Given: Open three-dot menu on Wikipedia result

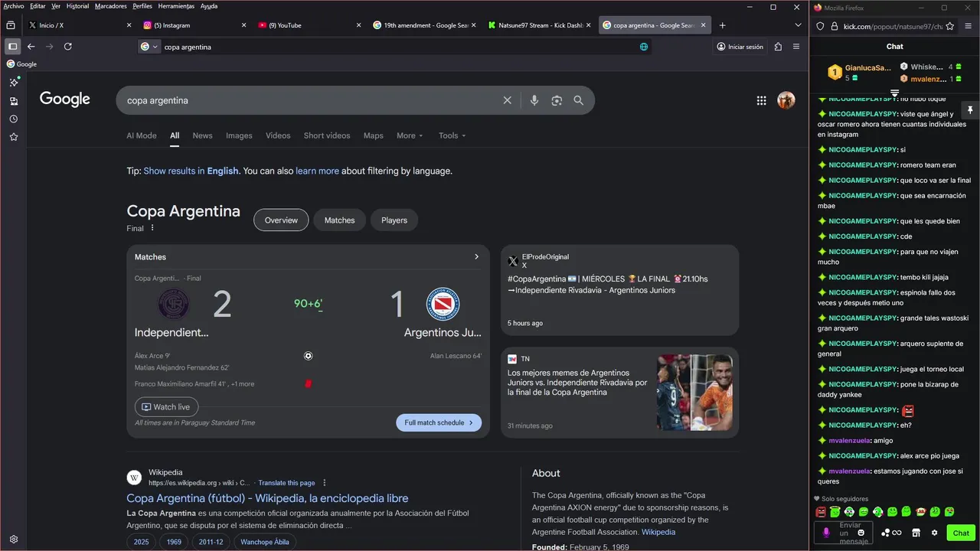Looking at the screenshot, I should (325, 483).
